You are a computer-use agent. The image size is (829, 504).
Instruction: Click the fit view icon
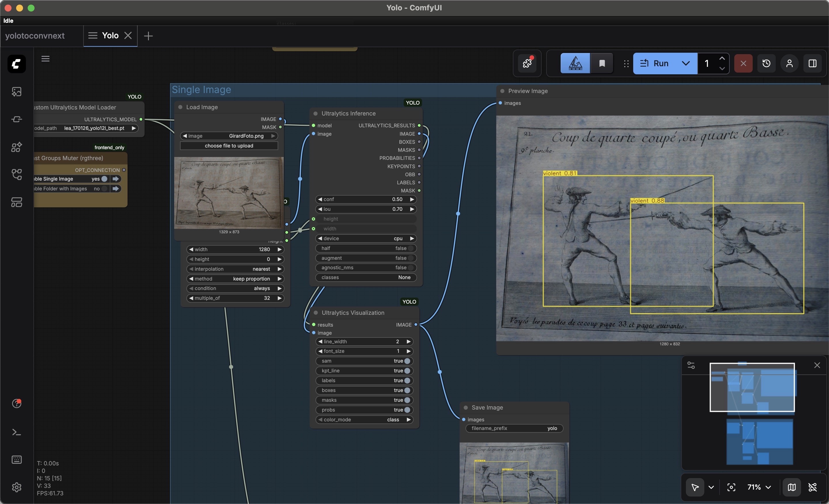coord(731,487)
